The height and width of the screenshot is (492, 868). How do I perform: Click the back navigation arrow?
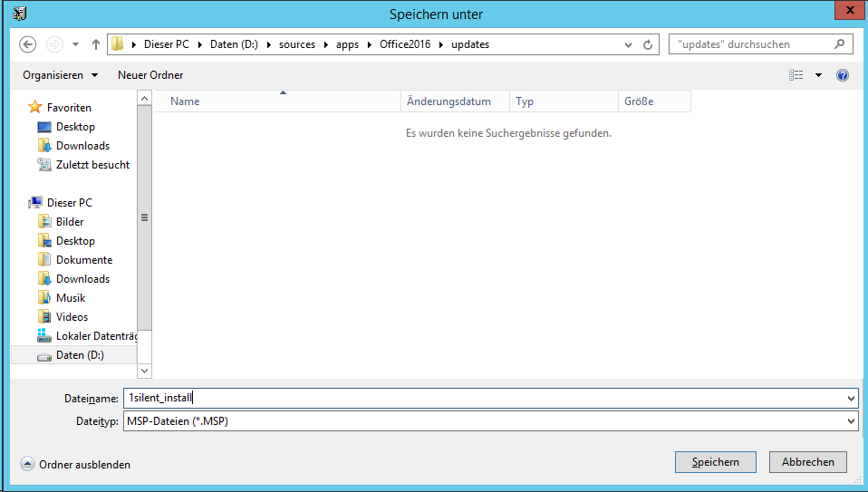click(x=27, y=44)
